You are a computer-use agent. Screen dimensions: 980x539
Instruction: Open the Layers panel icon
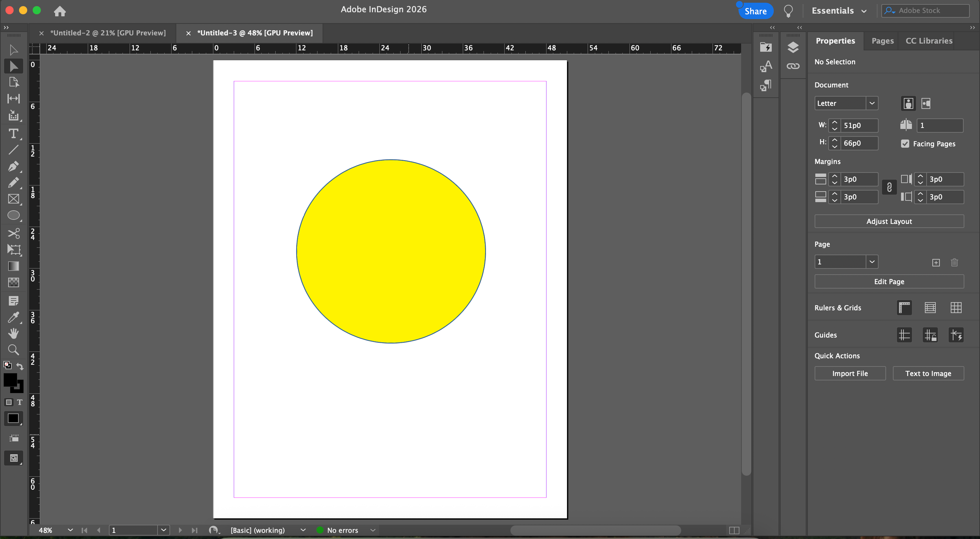click(x=793, y=48)
